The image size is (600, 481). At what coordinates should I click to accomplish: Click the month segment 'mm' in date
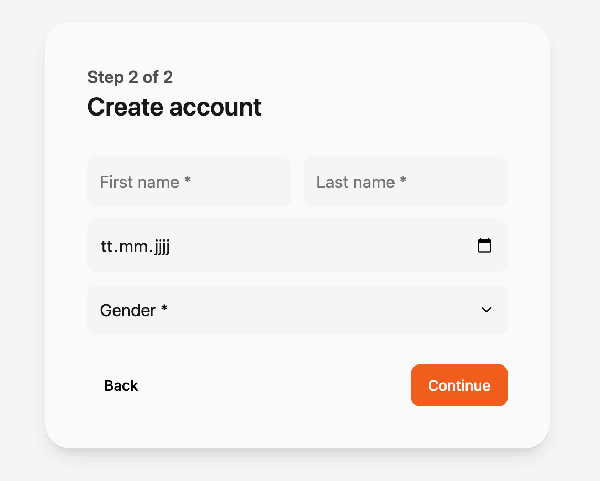pos(132,246)
